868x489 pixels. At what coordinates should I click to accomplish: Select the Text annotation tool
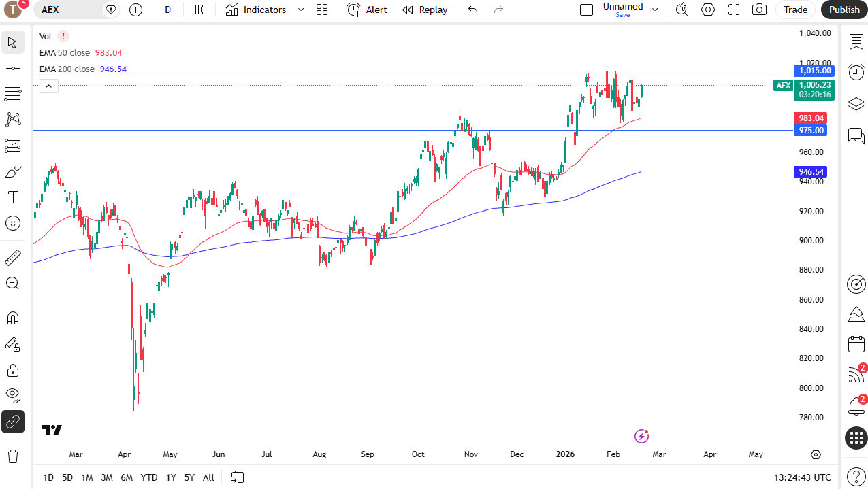[x=12, y=197]
